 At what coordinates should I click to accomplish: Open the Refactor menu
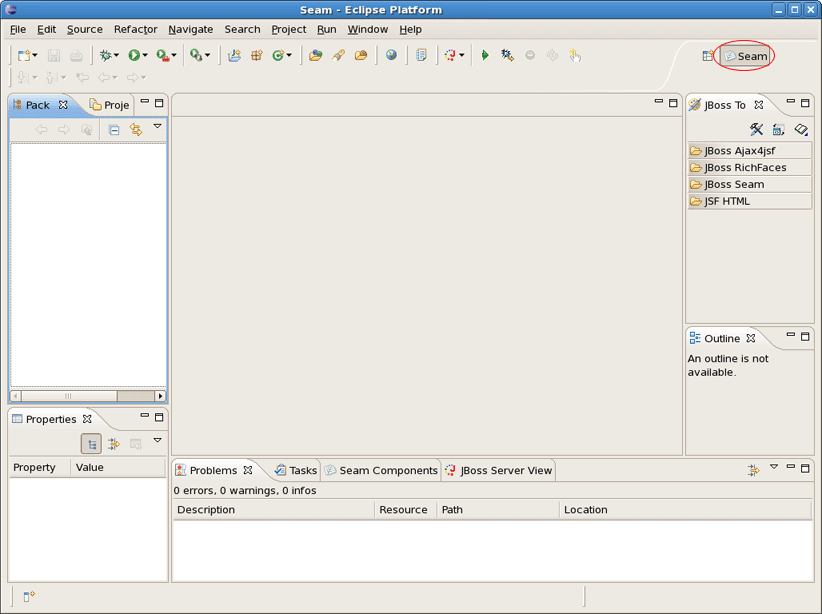135,29
